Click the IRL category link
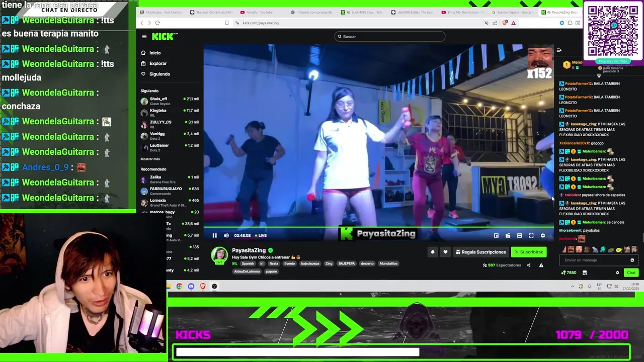 tap(234, 263)
